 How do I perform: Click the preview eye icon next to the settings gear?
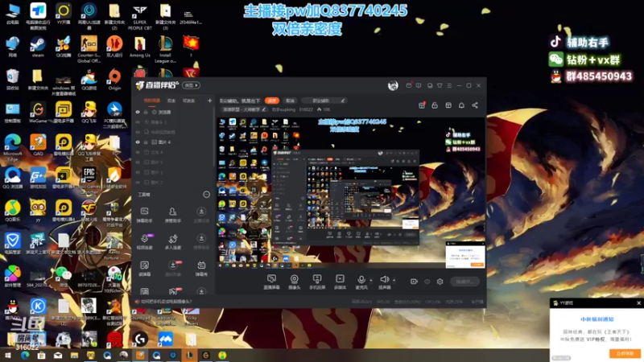point(427,282)
